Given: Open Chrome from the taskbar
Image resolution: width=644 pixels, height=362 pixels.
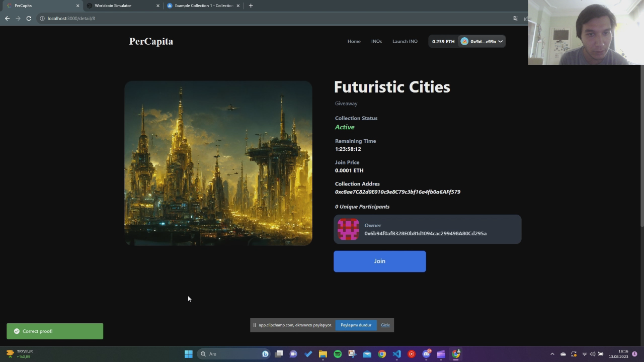Looking at the screenshot, I should pos(382,354).
